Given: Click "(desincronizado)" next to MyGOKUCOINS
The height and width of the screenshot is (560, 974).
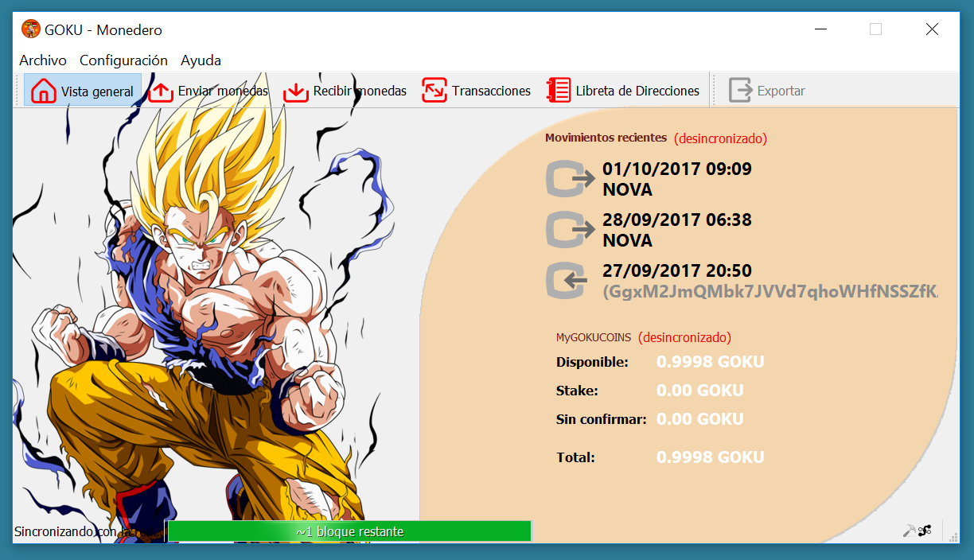Looking at the screenshot, I should coord(684,337).
